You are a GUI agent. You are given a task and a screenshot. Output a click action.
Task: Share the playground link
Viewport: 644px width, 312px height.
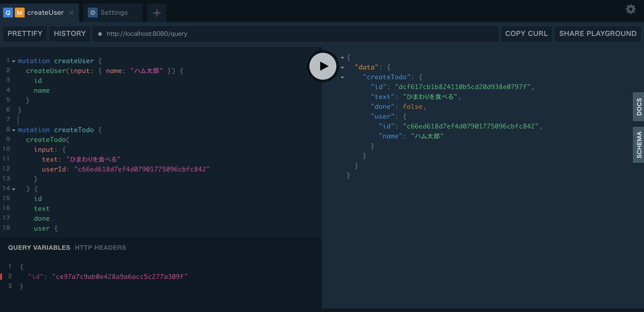(599, 34)
